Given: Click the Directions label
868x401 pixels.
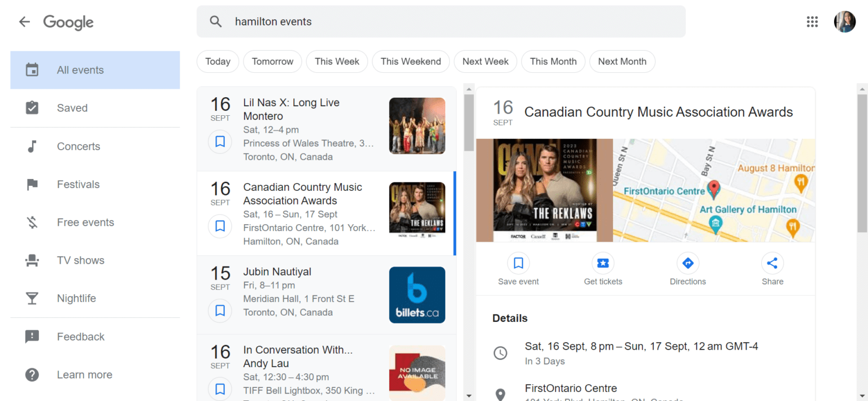Looking at the screenshot, I should 688,281.
